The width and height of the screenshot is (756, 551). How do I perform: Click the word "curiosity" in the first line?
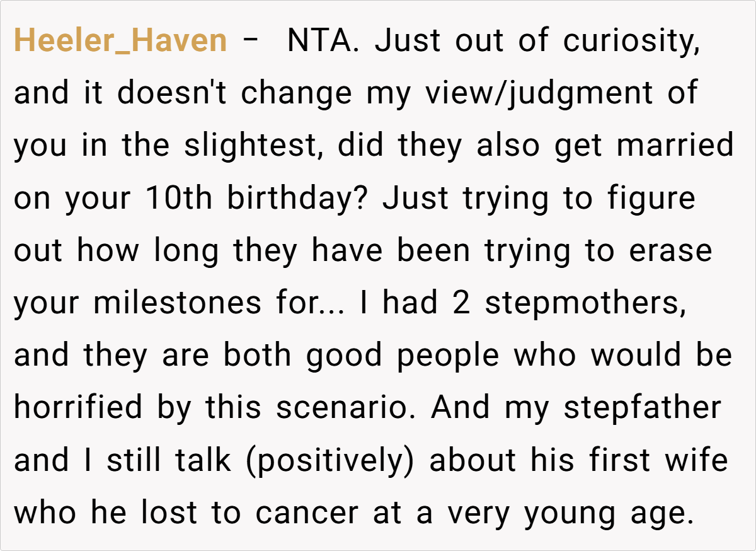pos(630,41)
